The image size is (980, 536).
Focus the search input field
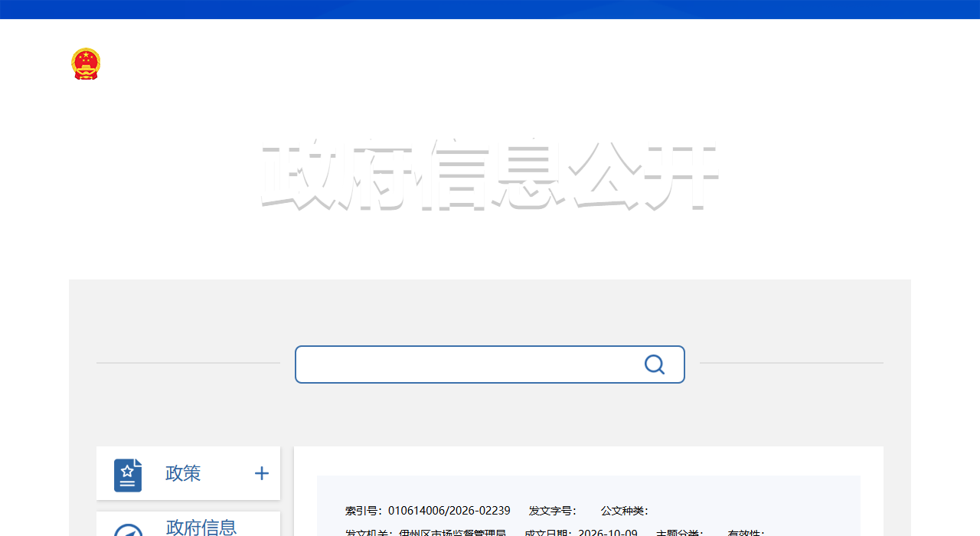[x=490, y=364]
